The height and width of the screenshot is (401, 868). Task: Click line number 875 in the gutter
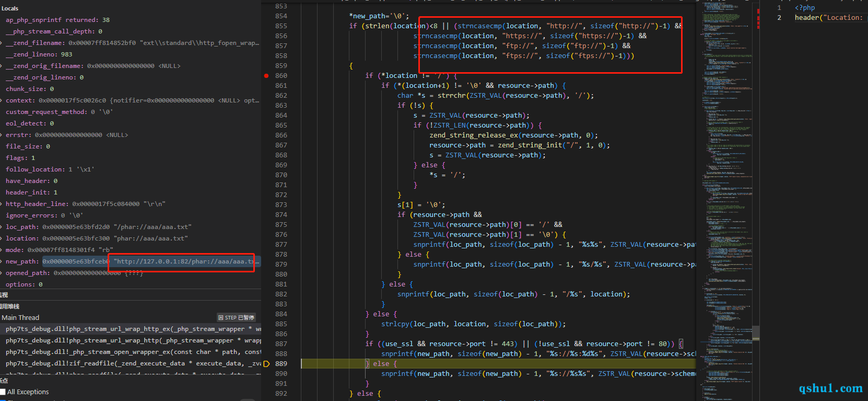point(281,225)
